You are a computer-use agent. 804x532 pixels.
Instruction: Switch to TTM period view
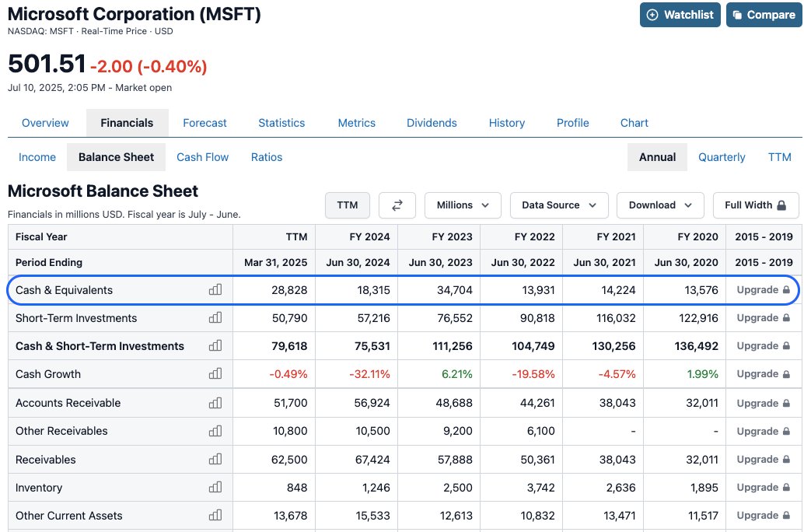coord(779,157)
